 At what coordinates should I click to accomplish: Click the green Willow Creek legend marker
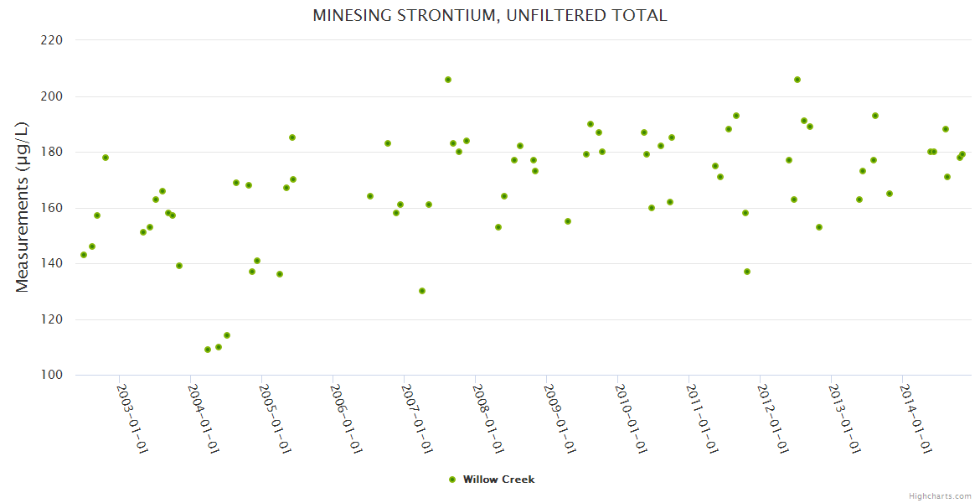452,480
